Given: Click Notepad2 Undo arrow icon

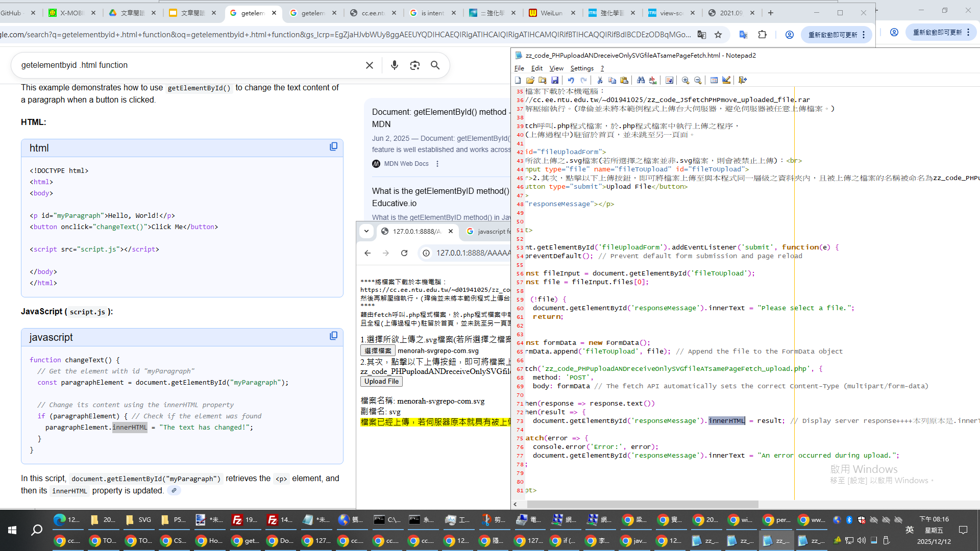Looking at the screenshot, I should (x=571, y=80).
